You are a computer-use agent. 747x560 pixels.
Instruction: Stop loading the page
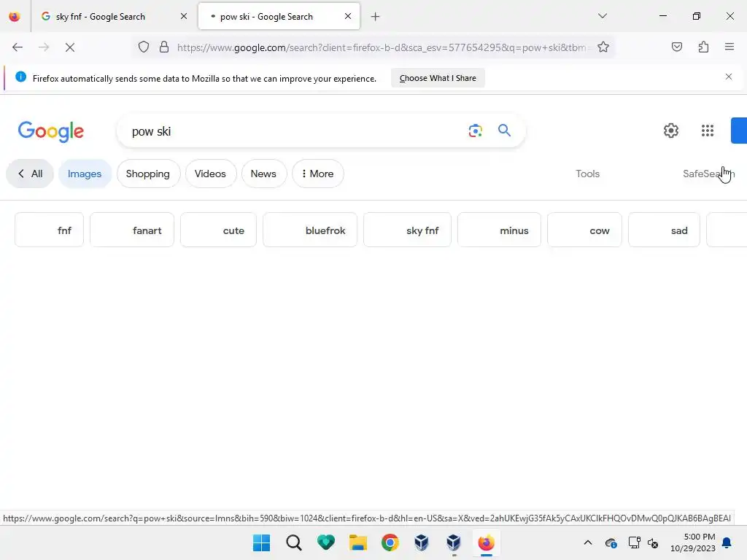pyautogui.click(x=70, y=47)
